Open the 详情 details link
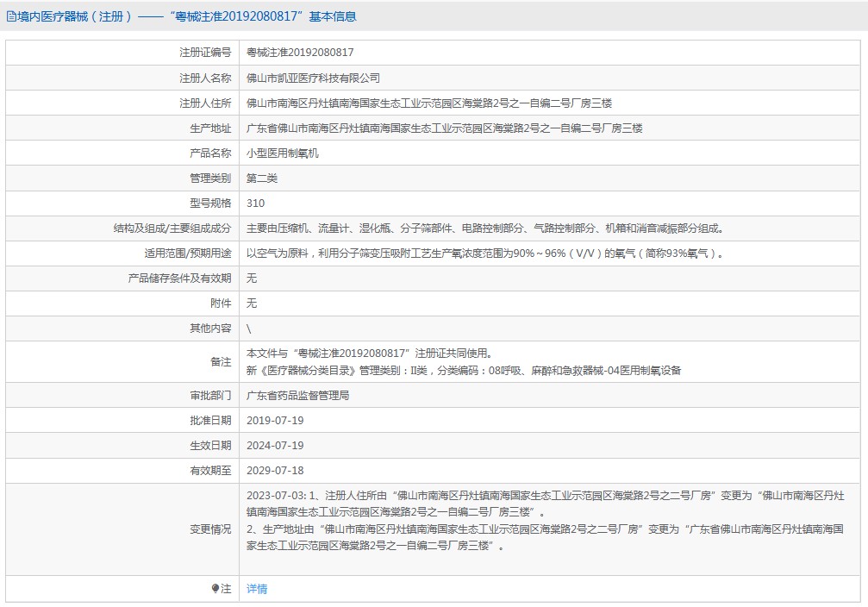The width and height of the screenshot is (868, 607). point(257,589)
